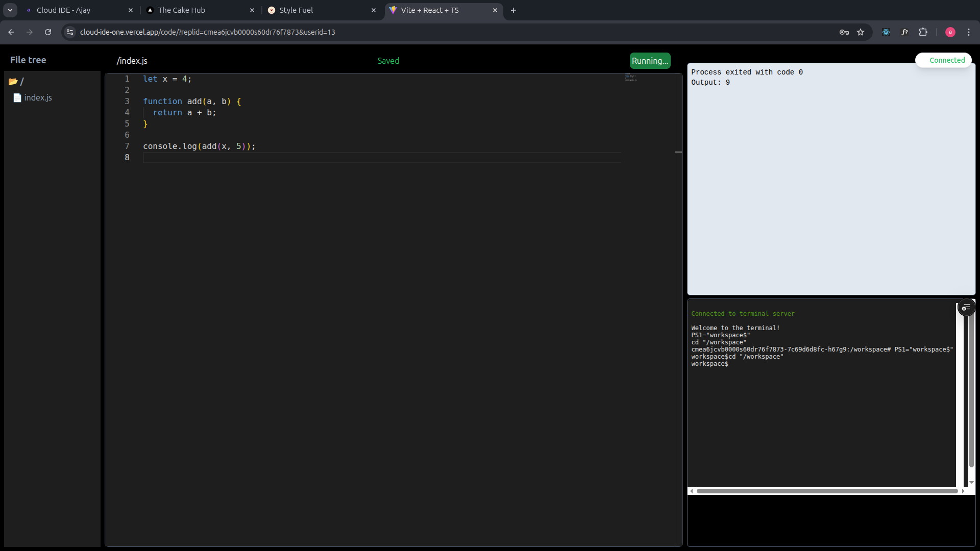Open the tab search dropdown arrow
The width and height of the screenshot is (980, 551).
click(10, 10)
